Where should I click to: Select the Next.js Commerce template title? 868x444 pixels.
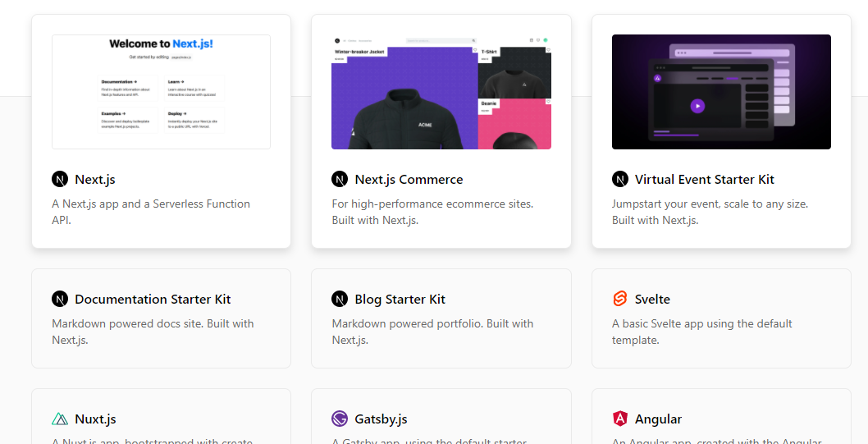click(409, 179)
